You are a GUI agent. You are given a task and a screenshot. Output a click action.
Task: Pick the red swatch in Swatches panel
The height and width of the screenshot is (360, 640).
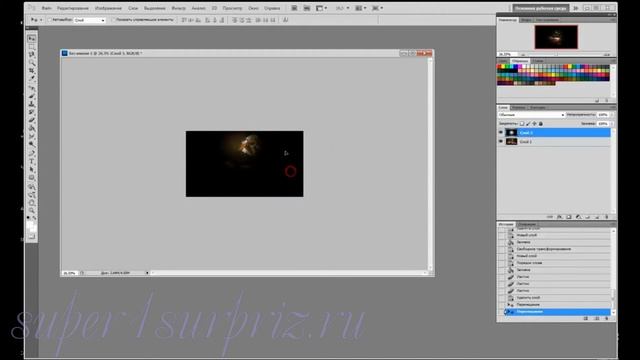tap(500, 67)
